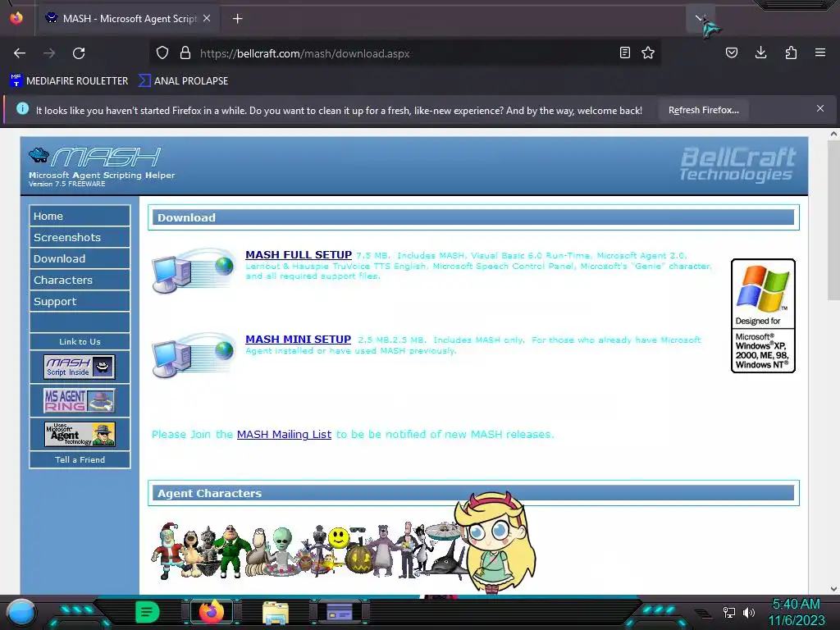This screenshot has height=630, width=840.
Task: Close the MASH browser tab
Action: click(x=207, y=18)
